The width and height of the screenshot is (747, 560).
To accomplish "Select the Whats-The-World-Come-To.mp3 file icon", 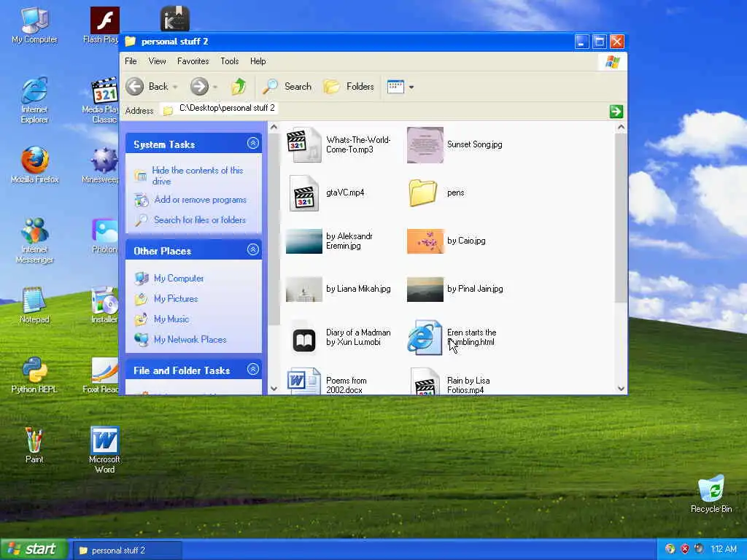I will pos(304,145).
